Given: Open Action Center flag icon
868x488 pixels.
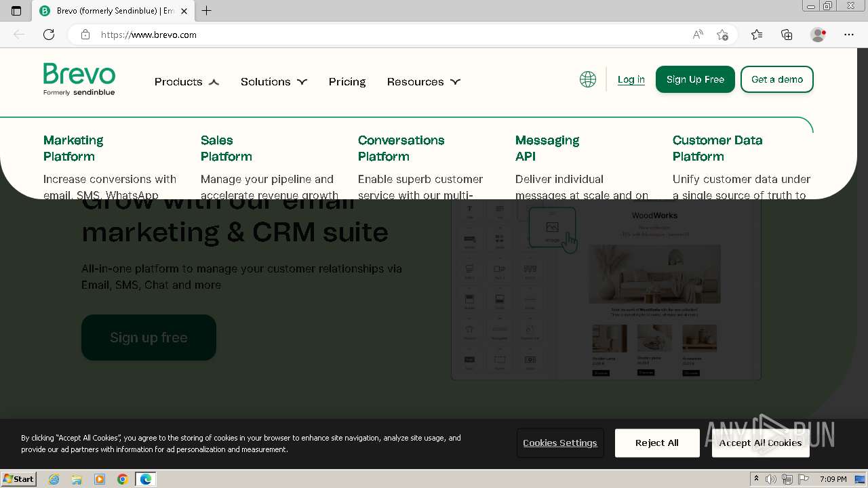Looking at the screenshot, I should pyautogui.click(x=804, y=479).
